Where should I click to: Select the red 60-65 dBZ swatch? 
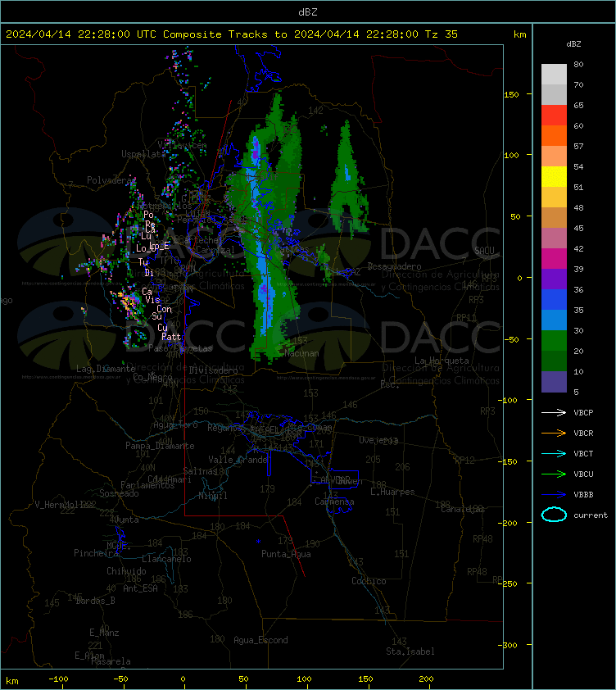(554, 116)
